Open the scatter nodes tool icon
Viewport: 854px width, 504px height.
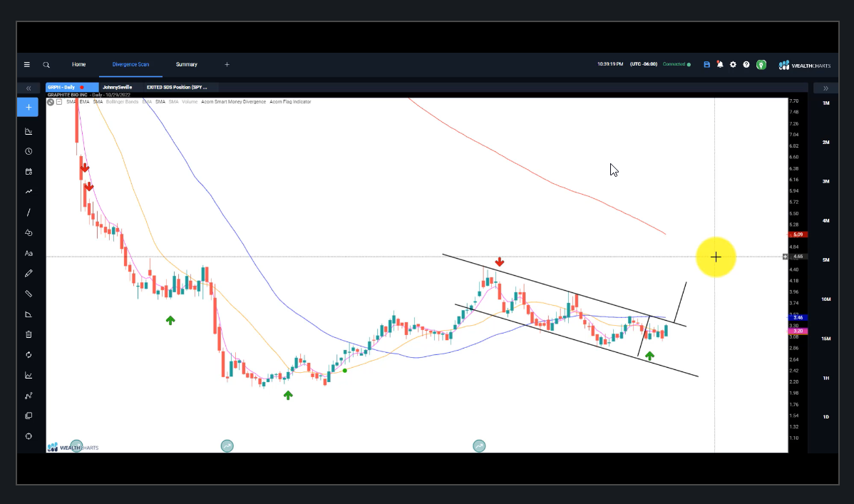(x=29, y=396)
